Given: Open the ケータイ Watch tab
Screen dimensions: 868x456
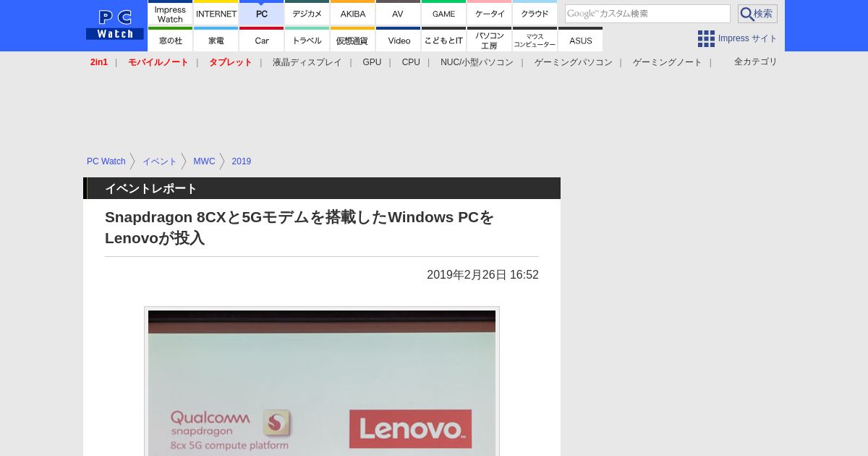Looking at the screenshot, I should tap(490, 13).
